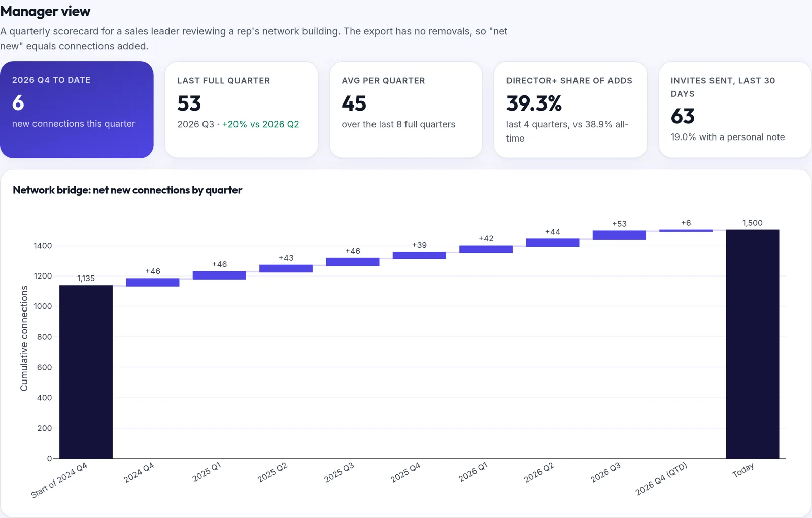Select the 2026 Q1 +42 bar

click(486, 249)
